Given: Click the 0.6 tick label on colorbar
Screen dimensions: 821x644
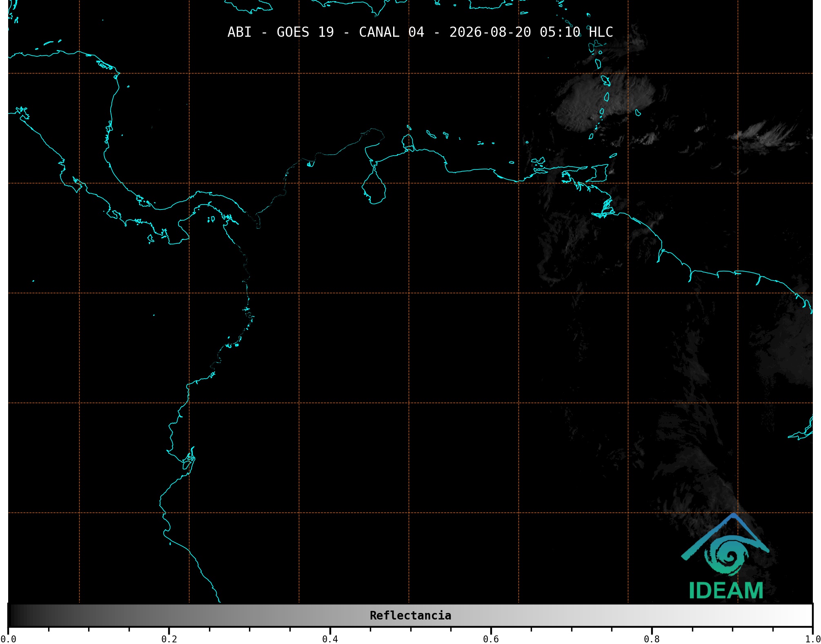Looking at the screenshot, I should pyautogui.click(x=491, y=639).
